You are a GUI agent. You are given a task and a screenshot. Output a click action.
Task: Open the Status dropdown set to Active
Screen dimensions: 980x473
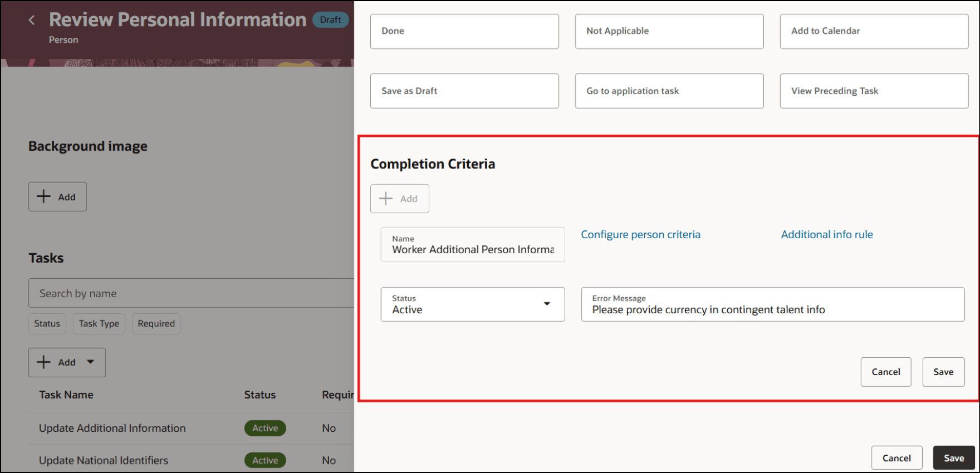click(x=473, y=304)
